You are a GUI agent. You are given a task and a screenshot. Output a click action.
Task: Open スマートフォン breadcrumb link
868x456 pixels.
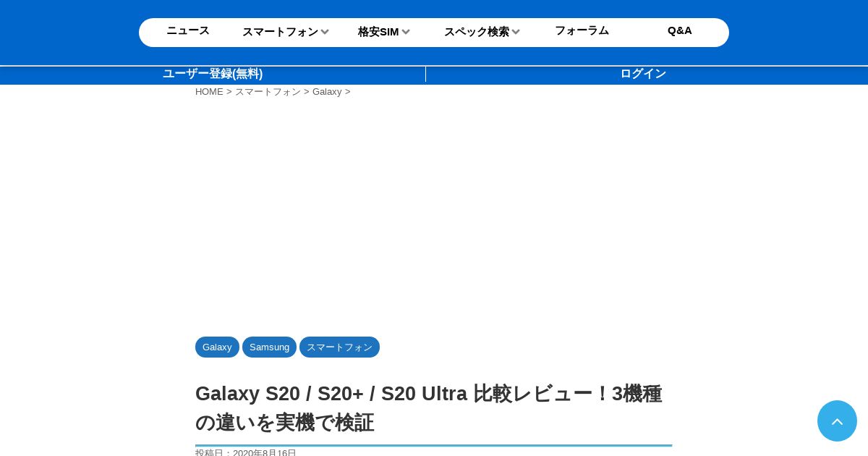coord(268,92)
